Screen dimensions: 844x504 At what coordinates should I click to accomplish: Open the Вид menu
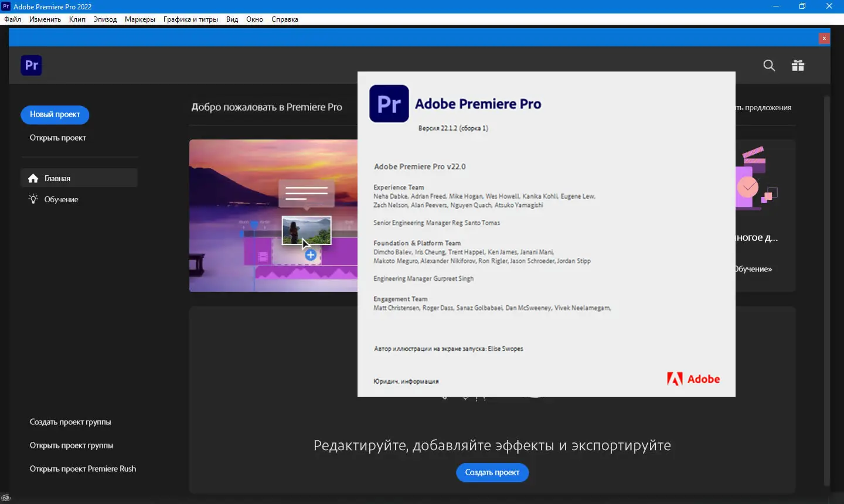click(x=232, y=19)
